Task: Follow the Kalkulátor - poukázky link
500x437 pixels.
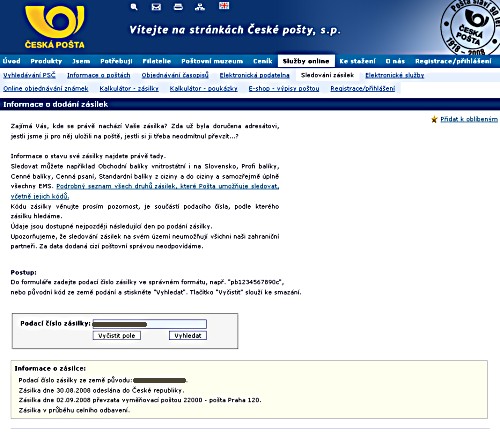Action: point(204,89)
